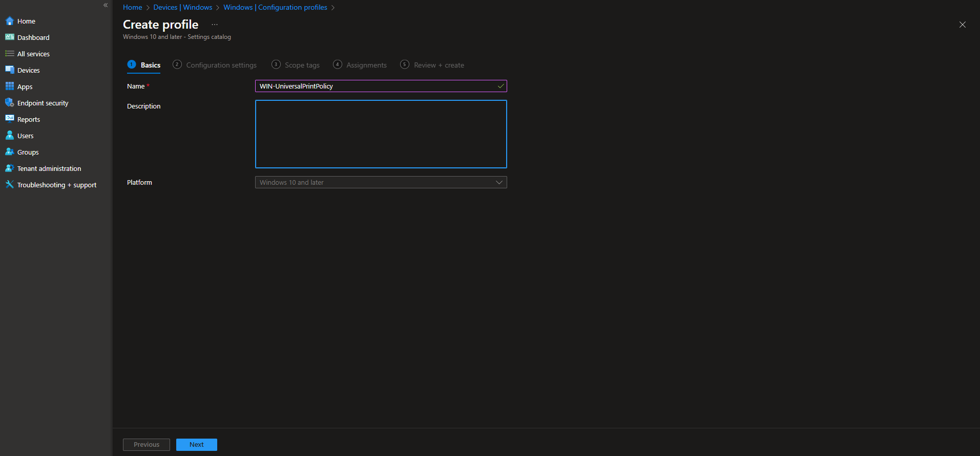Click the Apps grid icon

click(10, 86)
